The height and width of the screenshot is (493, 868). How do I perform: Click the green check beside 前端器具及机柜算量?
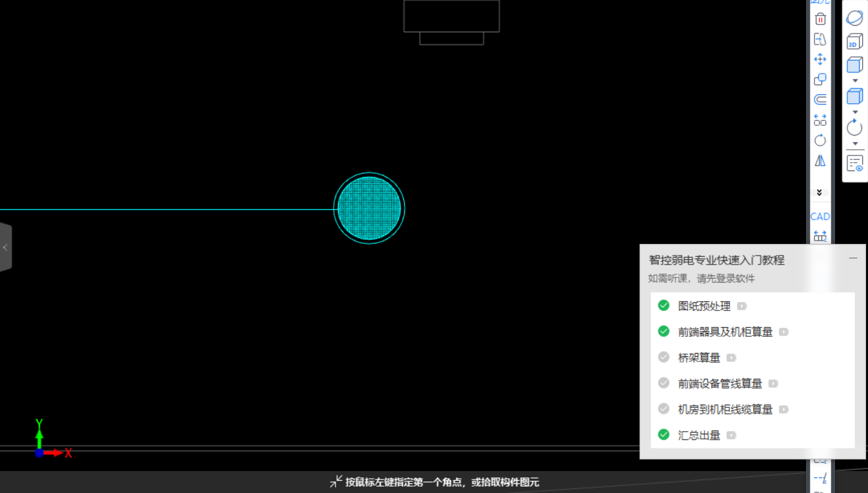(663, 331)
